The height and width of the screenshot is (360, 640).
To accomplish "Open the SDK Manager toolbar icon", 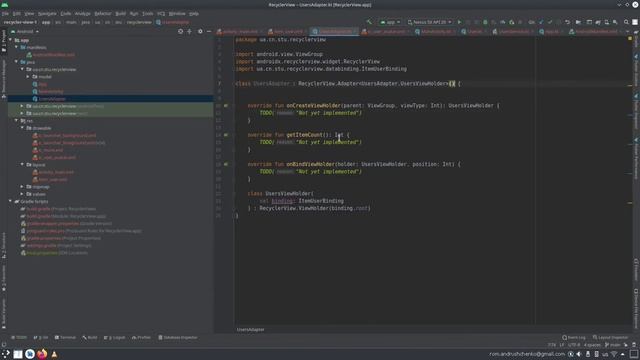I will click(616, 22).
